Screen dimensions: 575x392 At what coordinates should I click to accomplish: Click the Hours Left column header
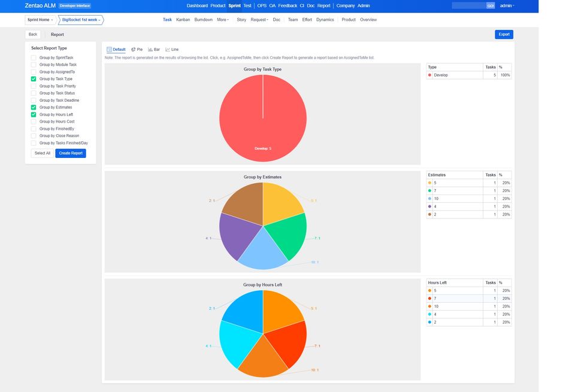pos(455,283)
